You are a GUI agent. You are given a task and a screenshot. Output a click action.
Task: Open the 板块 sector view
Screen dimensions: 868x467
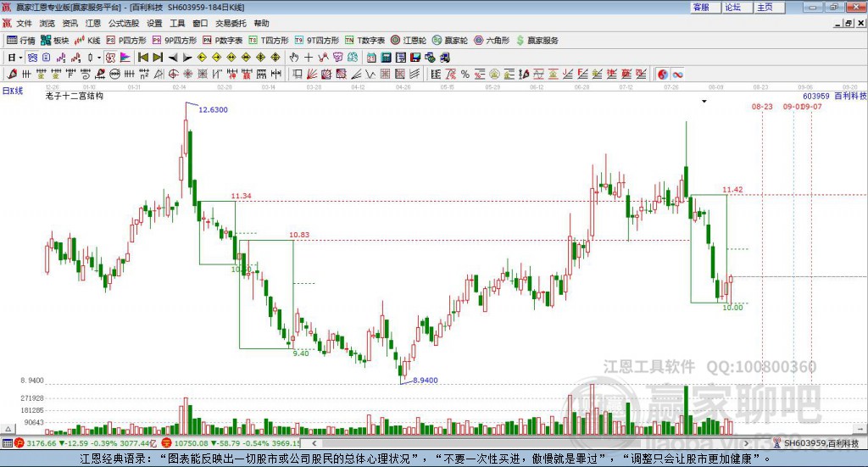point(54,41)
